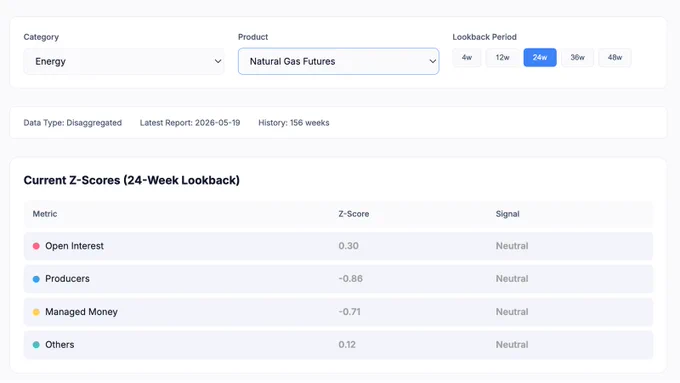Click the chevron arrow in the Category dropdown
This screenshot has width=680, height=383.
click(218, 61)
